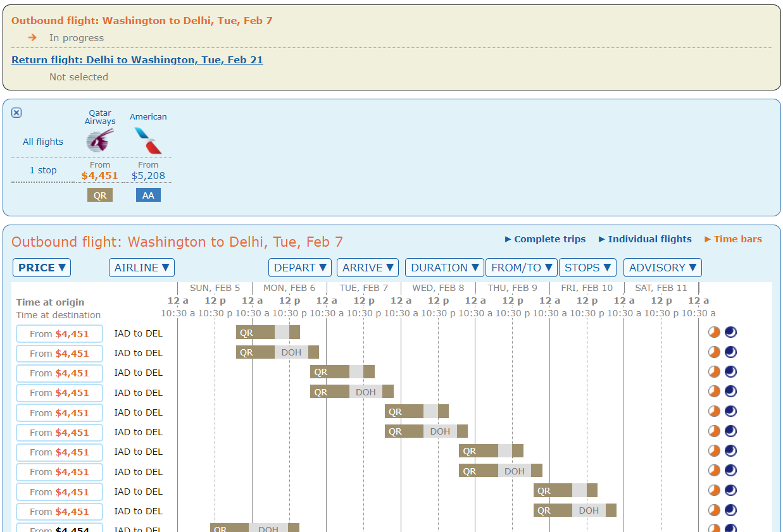This screenshot has width=783, height=532.
Task: Open the STOPS filter dropdown
Action: pyautogui.click(x=587, y=268)
